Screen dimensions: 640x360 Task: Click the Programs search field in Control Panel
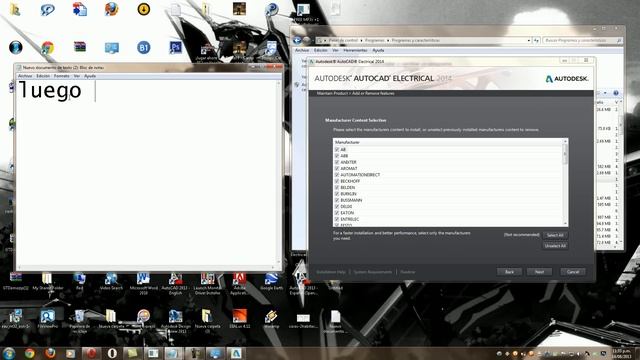click(x=582, y=40)
